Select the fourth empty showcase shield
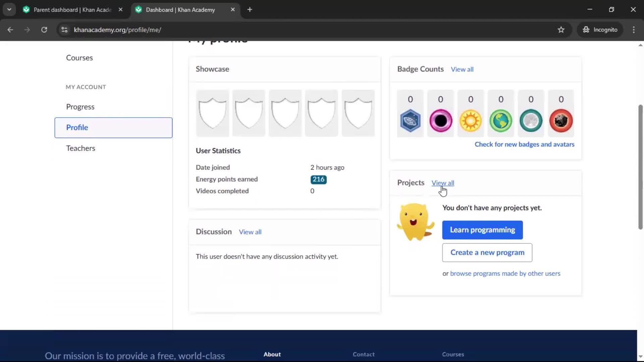This screenshot has width=644, height=362. (321, 113)
